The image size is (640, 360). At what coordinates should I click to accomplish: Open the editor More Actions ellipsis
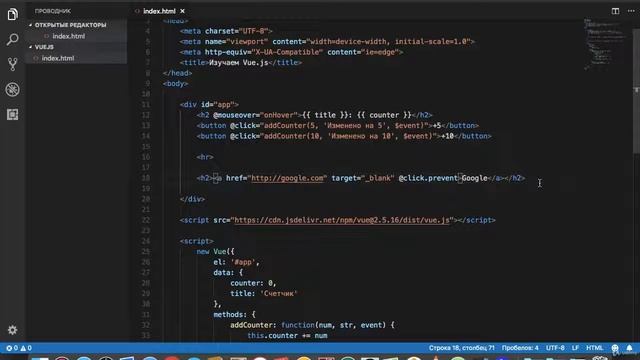(631, 11)
